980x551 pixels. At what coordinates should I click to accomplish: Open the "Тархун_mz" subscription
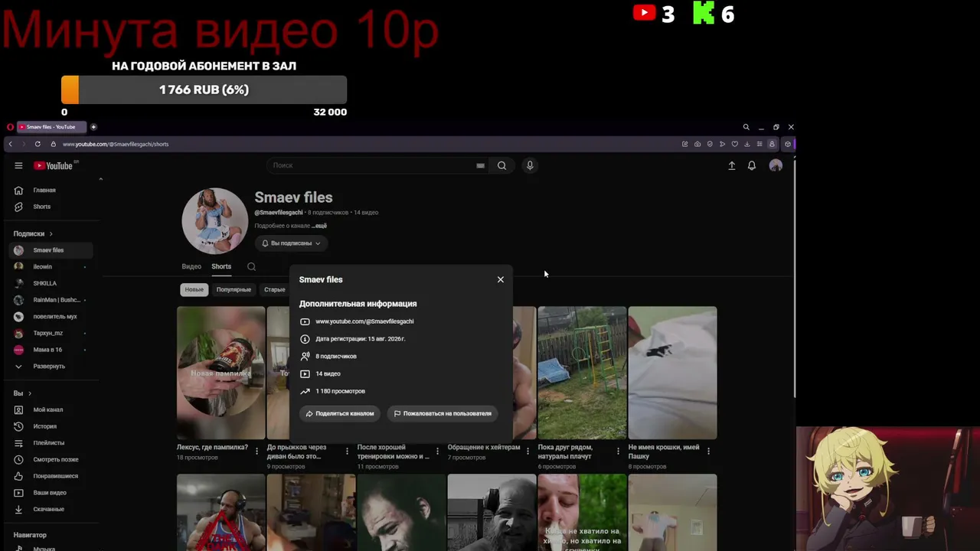pos(51,333)
